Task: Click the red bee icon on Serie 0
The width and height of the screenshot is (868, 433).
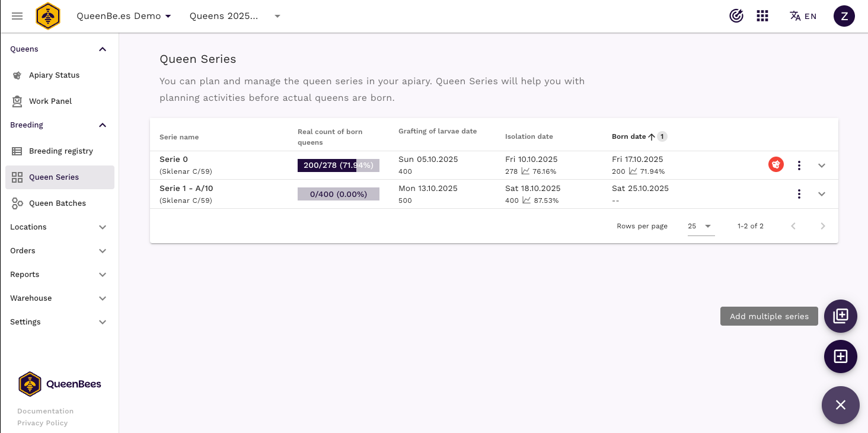Action: point(776,165)
